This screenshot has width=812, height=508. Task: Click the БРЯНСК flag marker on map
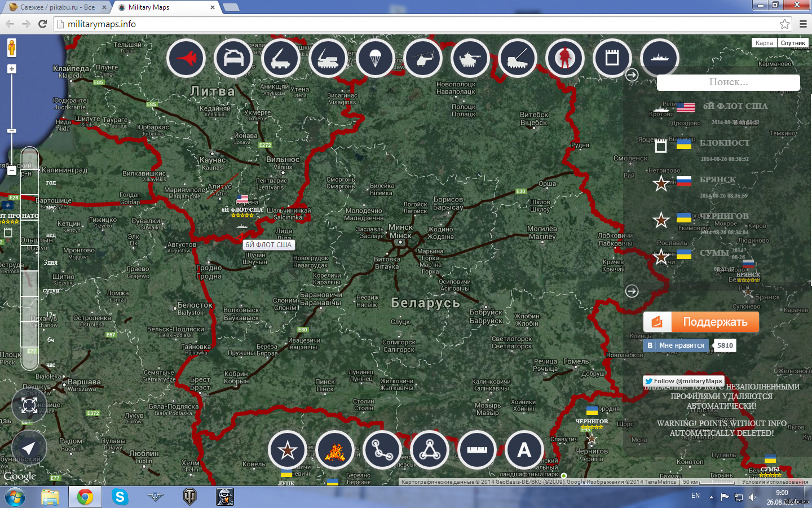point(748,264)
